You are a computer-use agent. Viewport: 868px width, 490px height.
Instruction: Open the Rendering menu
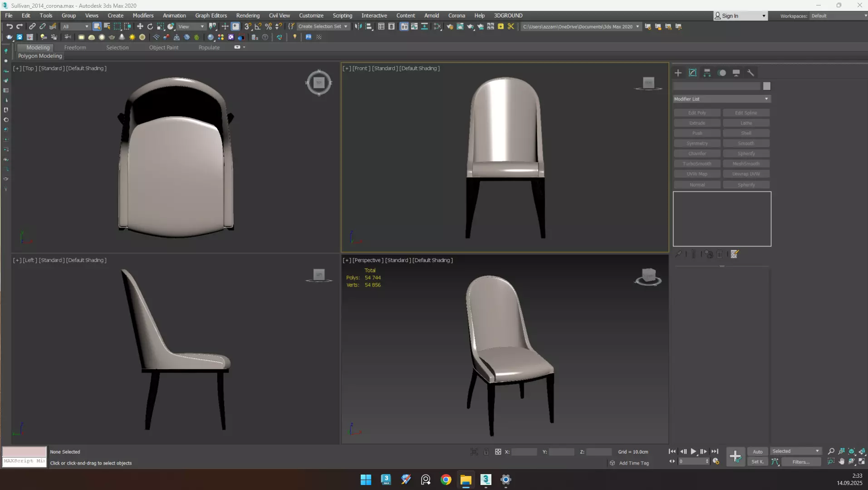[248, 15]
